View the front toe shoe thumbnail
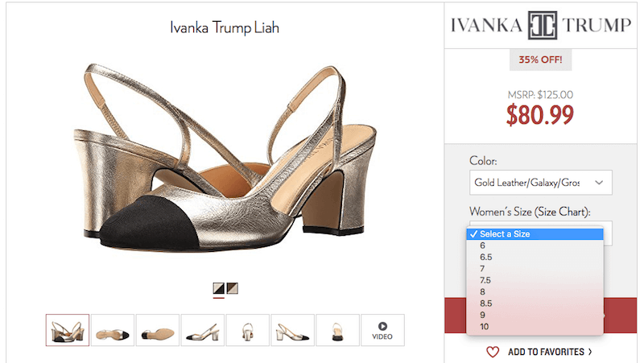This screenshot has width=644, height=363. pyautogui.click(x=337, y=330)
